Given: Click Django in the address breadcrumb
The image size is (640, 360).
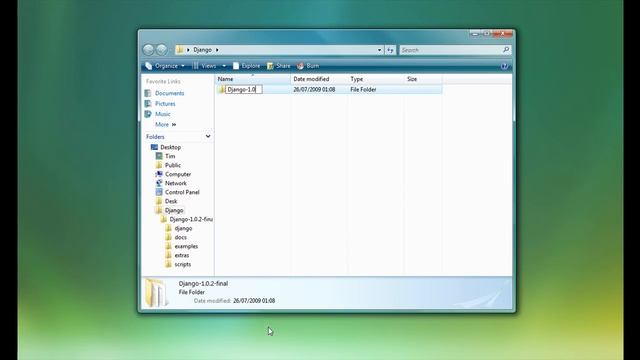Looking at the screenshot, I should pyautogui.click(x=202, y=50).
